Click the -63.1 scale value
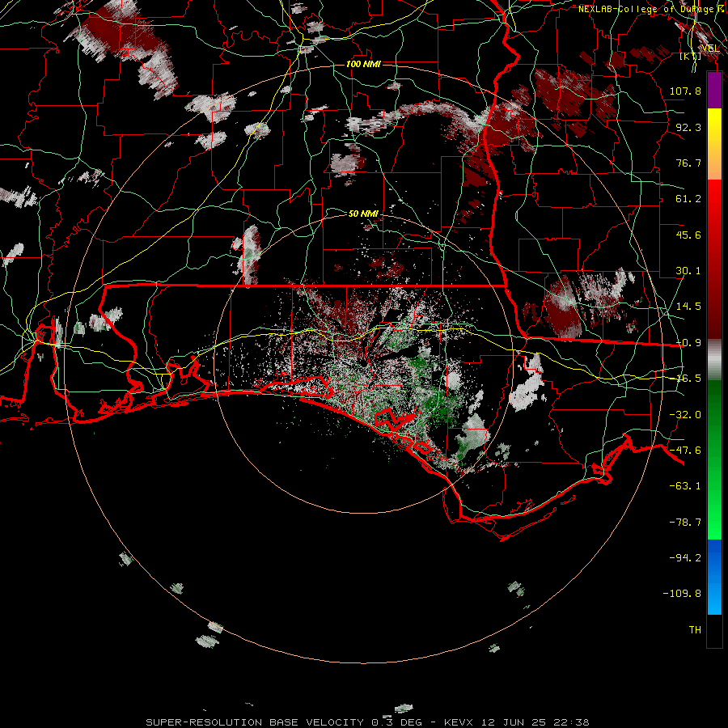The image size is (728, 728). (x=685, y=486)
